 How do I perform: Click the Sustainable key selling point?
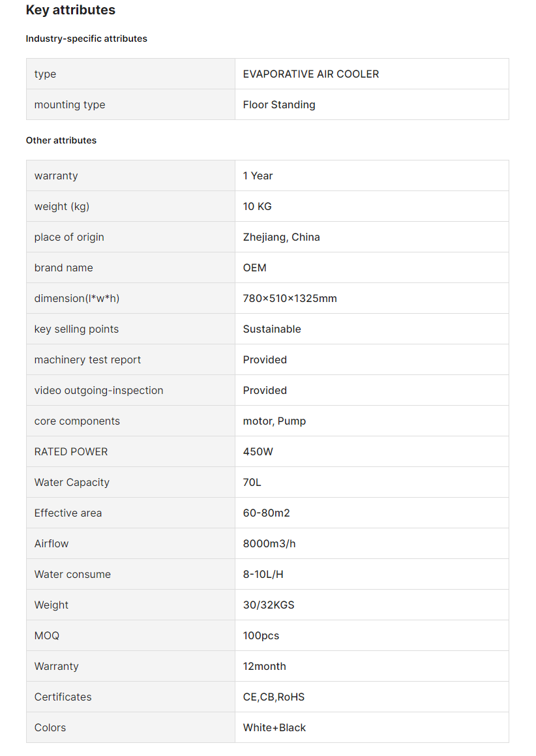272,329
